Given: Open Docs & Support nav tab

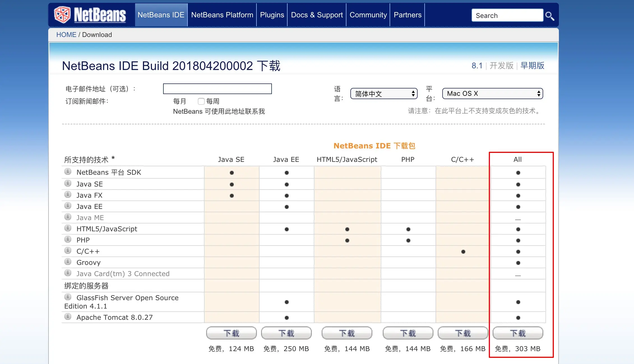Looking at the screenshot, I should click(x=317, y=15).
